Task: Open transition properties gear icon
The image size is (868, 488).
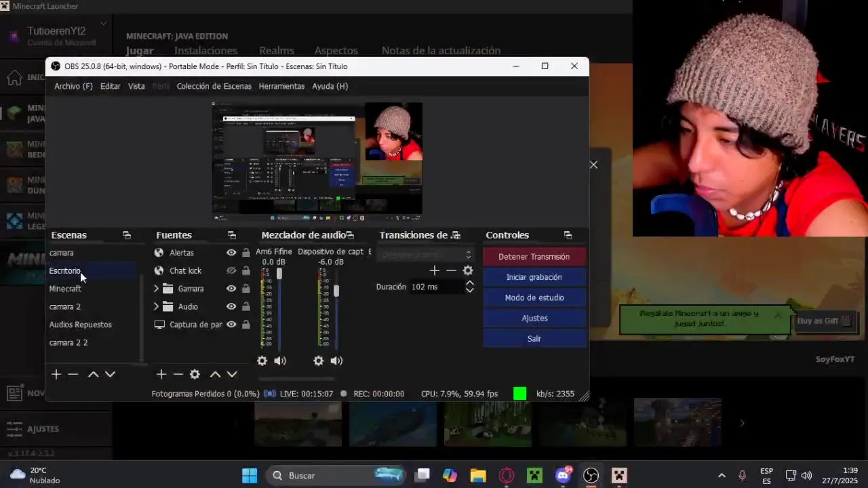Action: coord(468,270)
